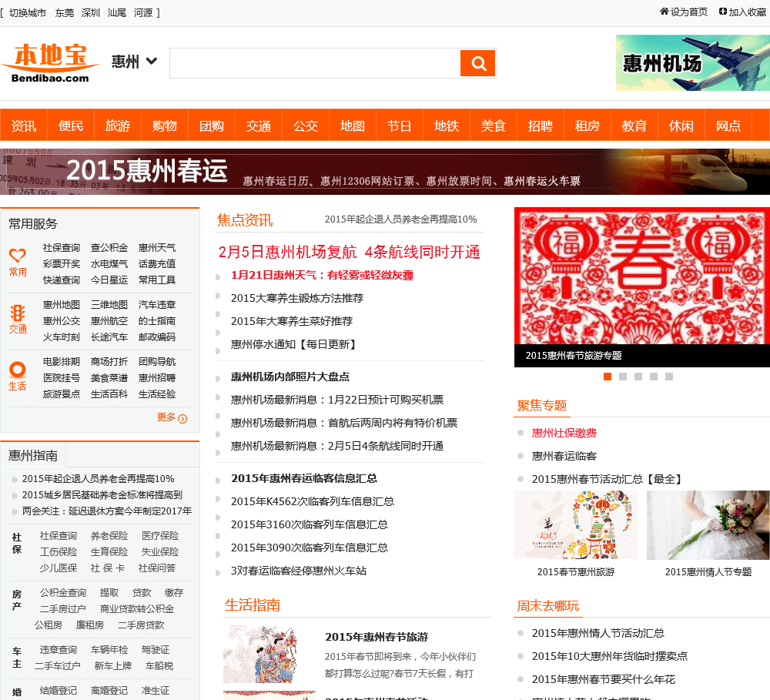This screenshot has height=700, width=770.
Task: Select the first orange carousel dot
Action: tap(608, 377)
